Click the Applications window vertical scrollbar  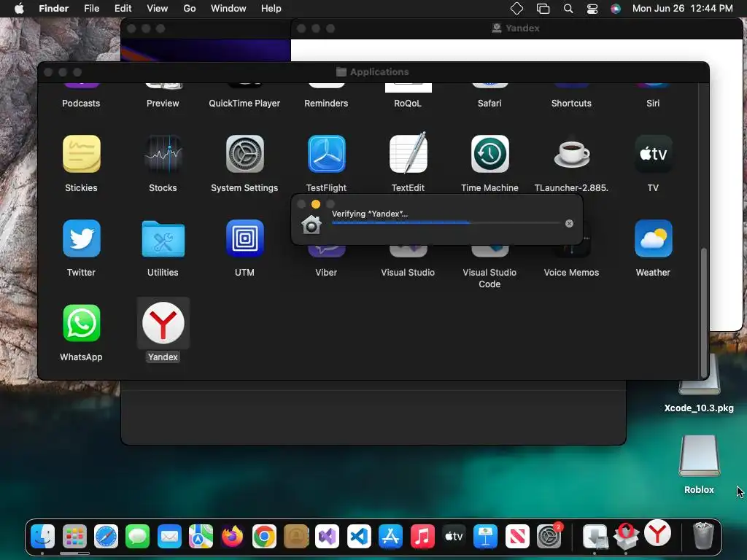[x=704, y=312]
